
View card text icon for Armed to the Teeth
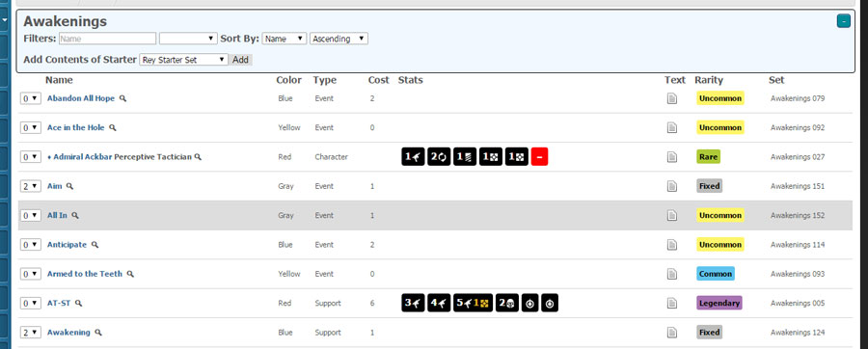(x=671, y=274)
